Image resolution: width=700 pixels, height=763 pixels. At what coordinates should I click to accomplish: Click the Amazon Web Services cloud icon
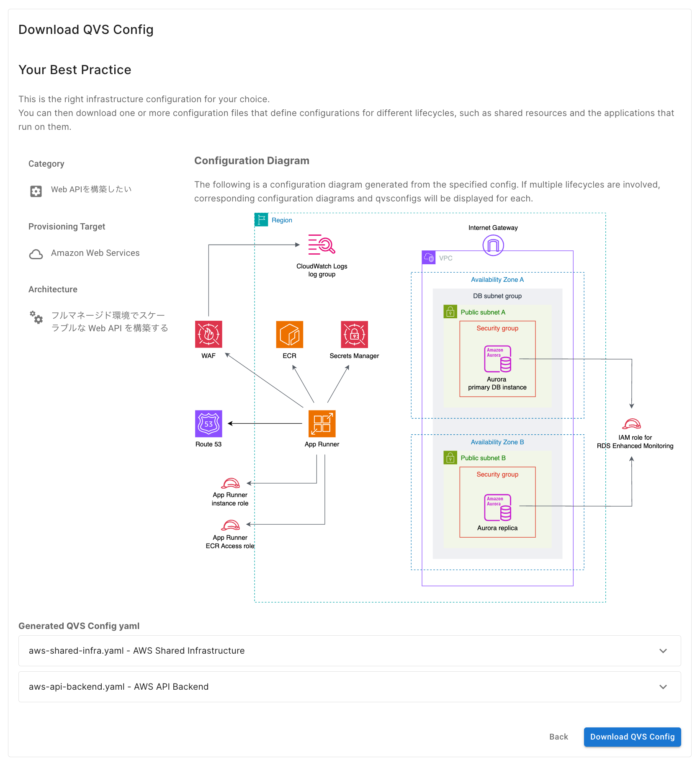pyautogui.click(x=36, y=254)
